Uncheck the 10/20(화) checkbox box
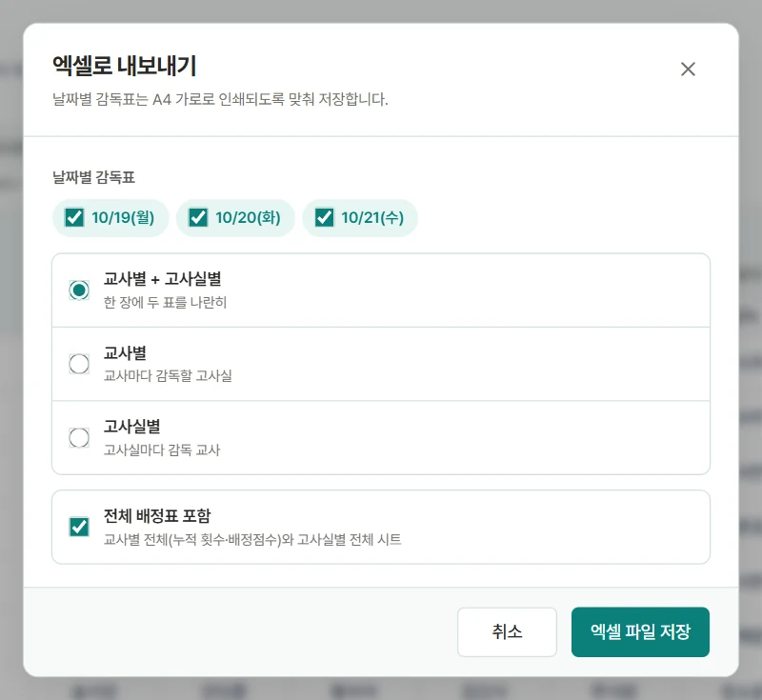The width and height of the screenshot is (762, 700). coord(198,218)
